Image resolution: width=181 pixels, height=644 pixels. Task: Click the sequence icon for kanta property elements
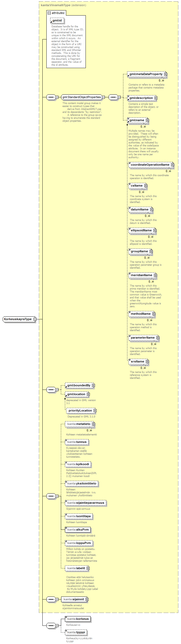[x=51, y=496]
